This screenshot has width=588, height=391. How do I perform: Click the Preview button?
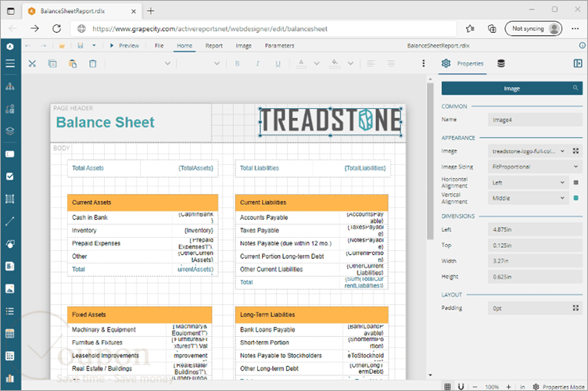point(124,45)
